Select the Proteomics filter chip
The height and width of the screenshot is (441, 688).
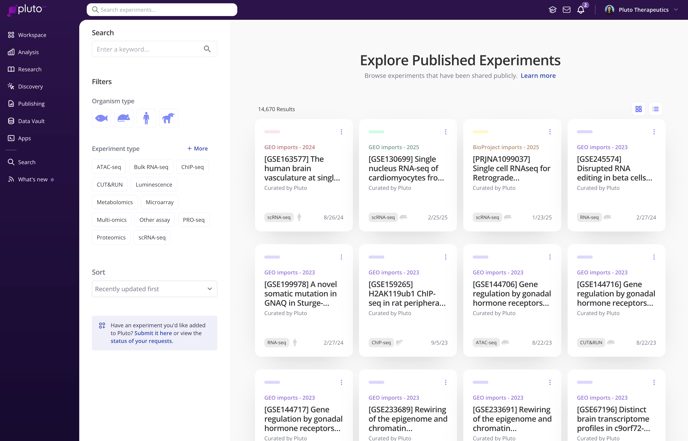click(x=111, y=237)
